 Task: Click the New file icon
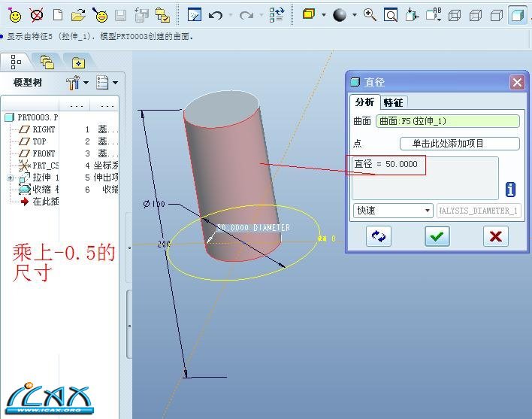click(x=58, y=14)
